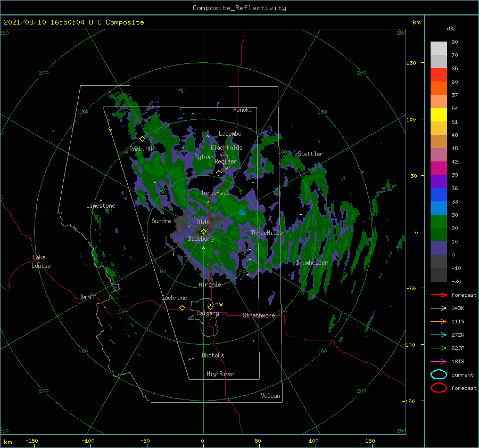Click the Lake Louise label
Screen dimensions: 479x448
tap(41, 262)
